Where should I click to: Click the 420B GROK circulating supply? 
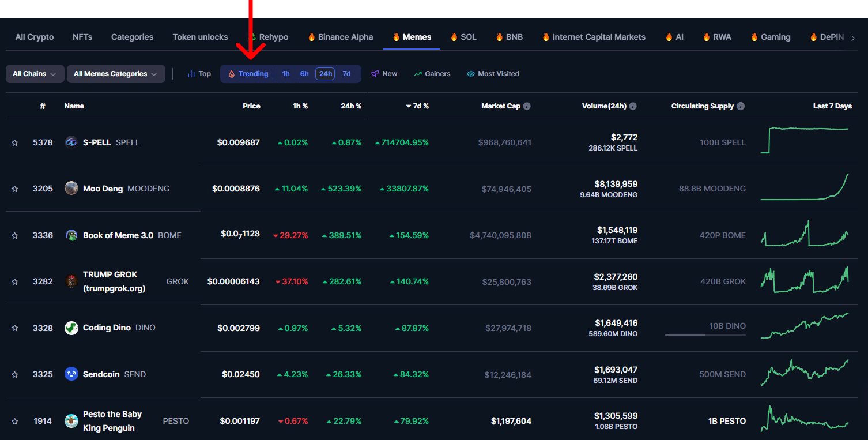click(x=723, y=281)
